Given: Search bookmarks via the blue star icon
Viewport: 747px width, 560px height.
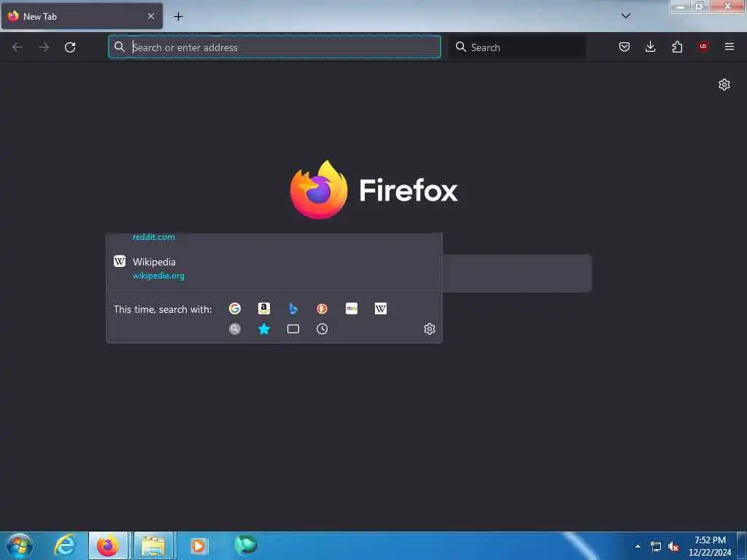Looking at the screenshot, I should click(x=264, y=329).
